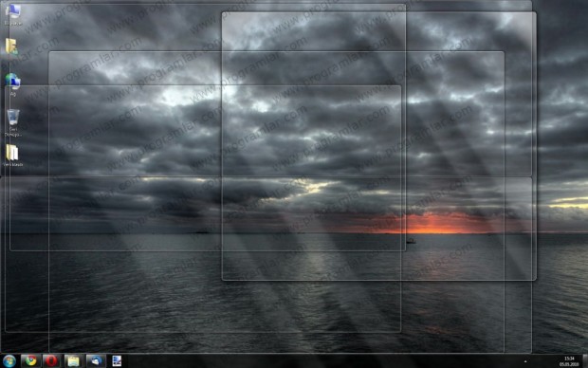588x368 pixels.
Task: Select the Ağ network icon on the desktop
Action: 13,84
